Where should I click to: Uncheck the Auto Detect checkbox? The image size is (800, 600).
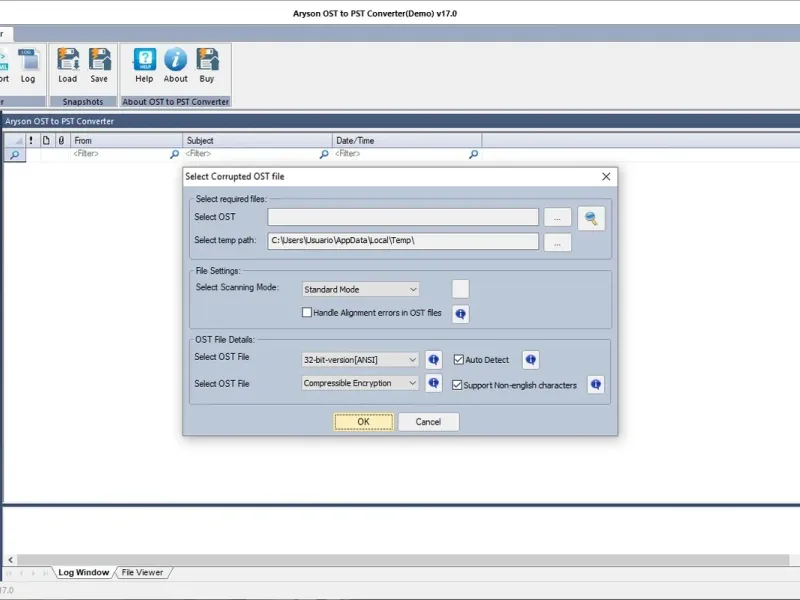tap(459, 360)
